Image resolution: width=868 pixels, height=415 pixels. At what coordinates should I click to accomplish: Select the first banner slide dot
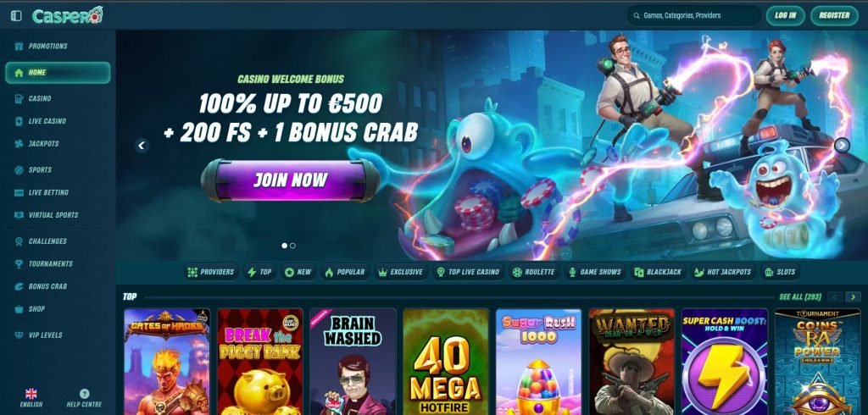(x=285, y=246)
